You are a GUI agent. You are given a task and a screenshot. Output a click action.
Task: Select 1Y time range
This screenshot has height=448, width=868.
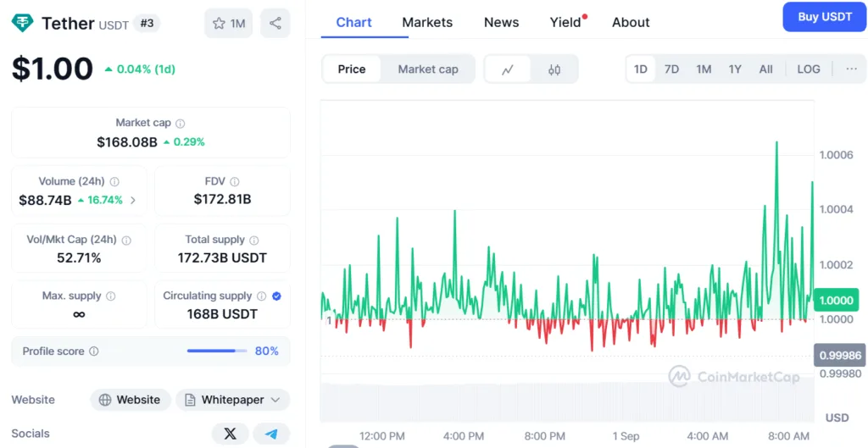click(735, 69)
